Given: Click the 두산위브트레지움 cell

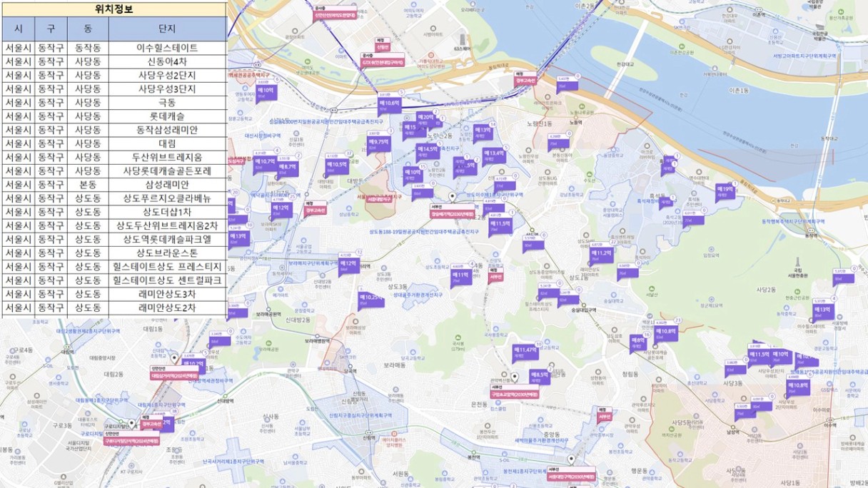Looking at the screenshot, I should [167, 157].
